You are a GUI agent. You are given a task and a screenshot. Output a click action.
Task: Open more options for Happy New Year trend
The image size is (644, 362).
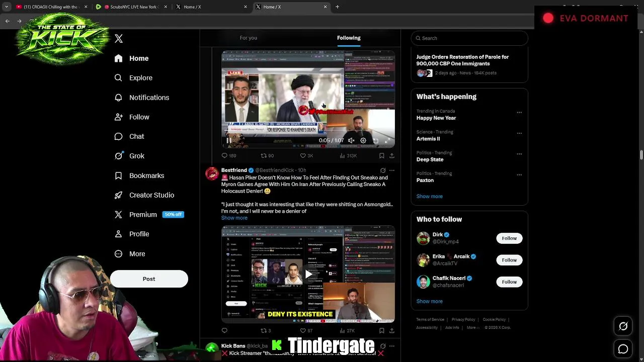pyautogui.click(x=519, y=113)
